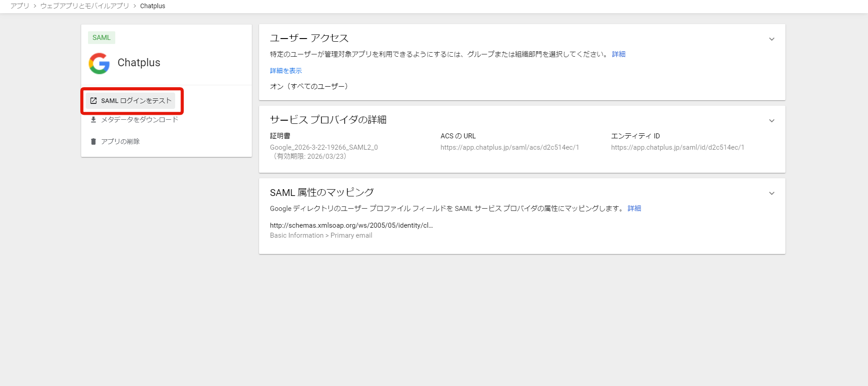Screen dimensions: 868x386
Task: Click the Chatplus app title
Action: pyautogui.click(x=139, y=63)
